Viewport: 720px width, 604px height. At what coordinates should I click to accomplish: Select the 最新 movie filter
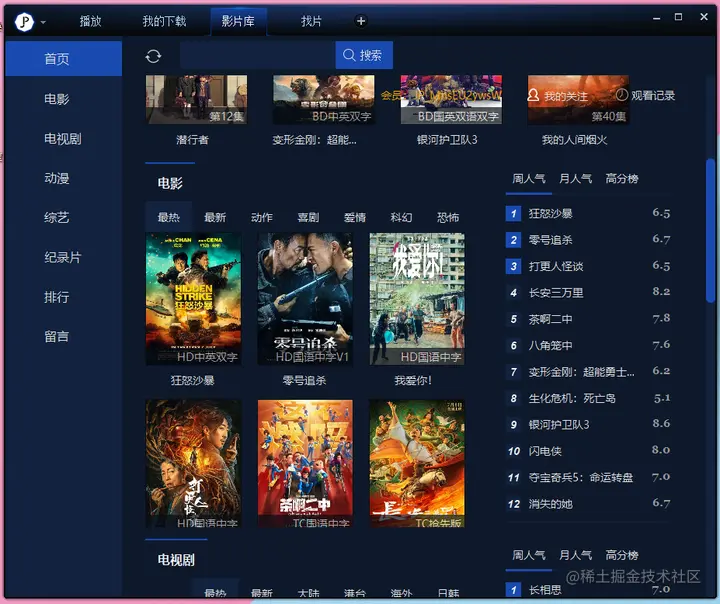click(215, 217)
